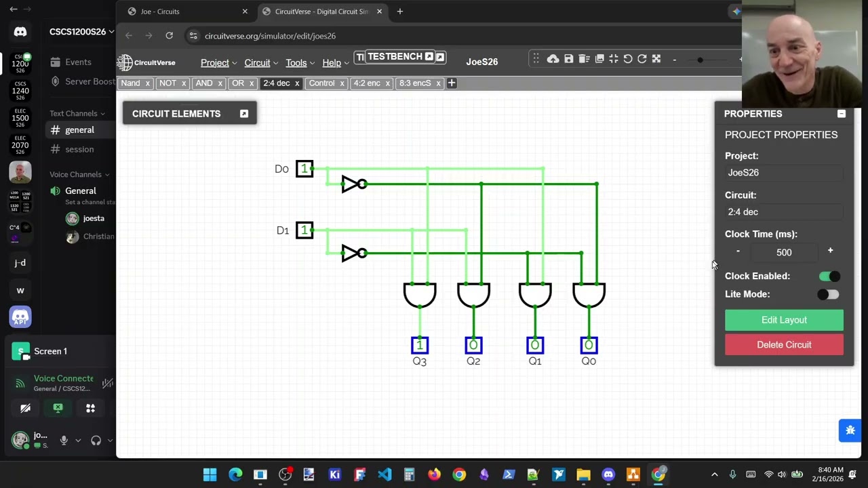Toggle input D0 value
The image size is (868, 488).
click(x=304, y=169)
